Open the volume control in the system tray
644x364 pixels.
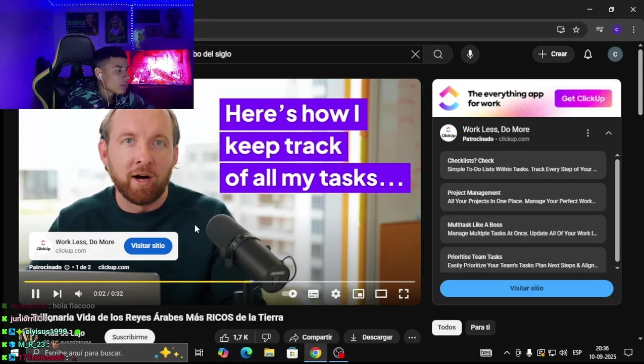563,353
